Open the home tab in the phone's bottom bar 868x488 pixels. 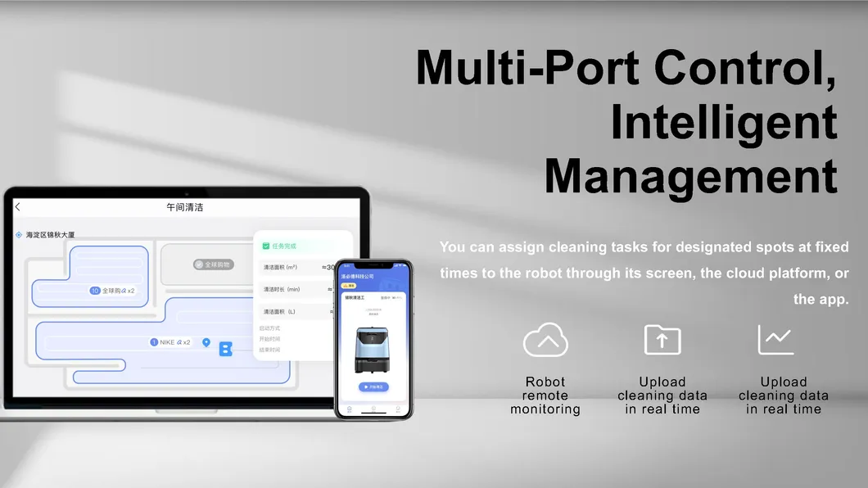coord(350,408)
